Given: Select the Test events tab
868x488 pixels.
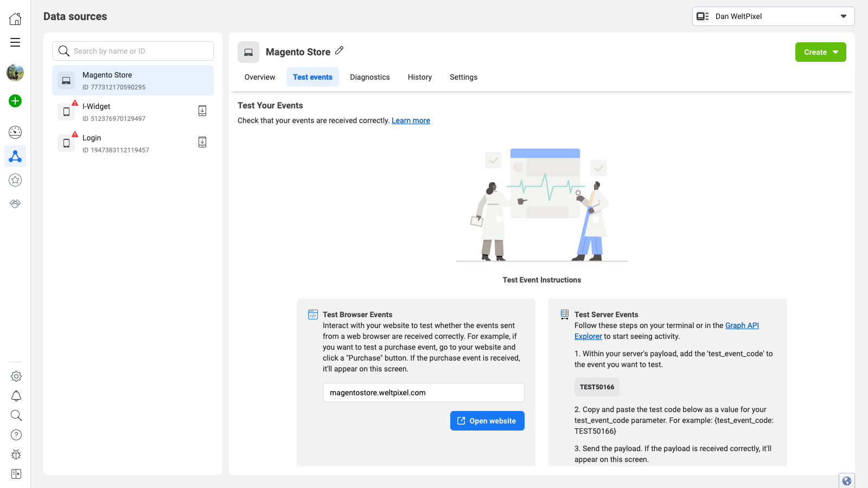Looking at the screenshot, I should tap(312, 77).
